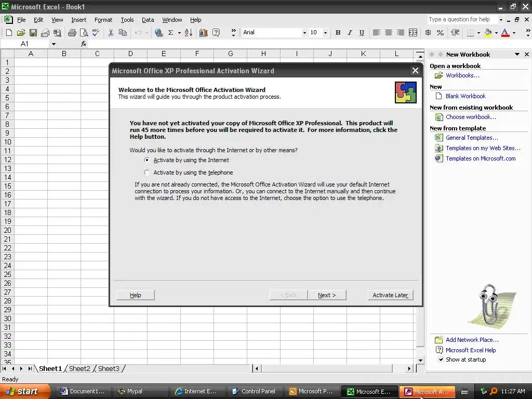Screen dimensions: 532x399
Task: Select column B header
Action: point(64,54)
